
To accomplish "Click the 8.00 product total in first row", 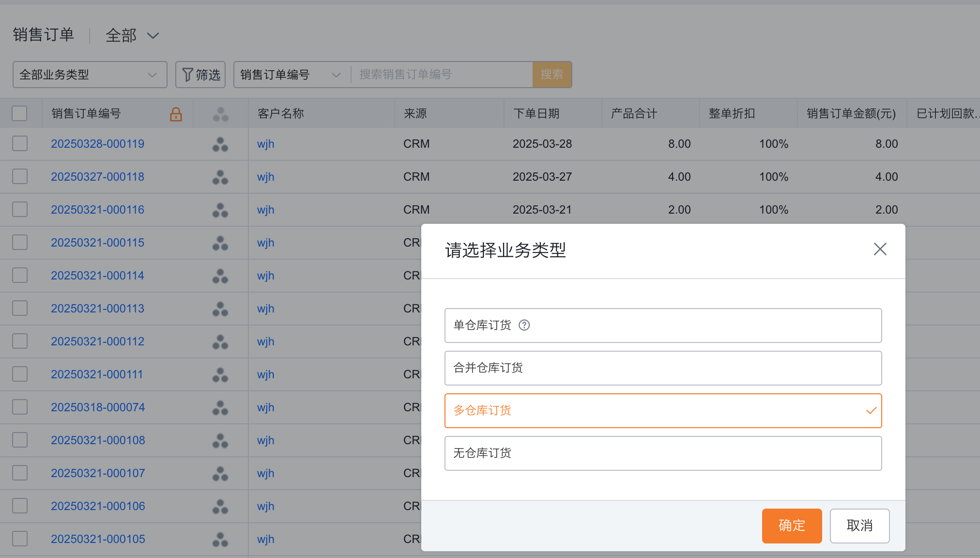I will [679, 144].
